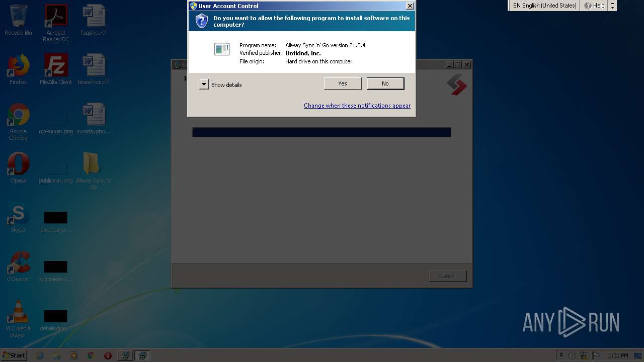Open Internet Explorer from the taskbar
Viewport: 644px width, 362px height.
(x=40, y=355)
